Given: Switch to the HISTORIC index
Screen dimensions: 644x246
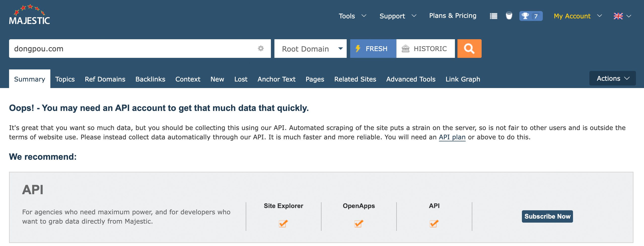Looking at the screenshot, I should coord(425,49).
